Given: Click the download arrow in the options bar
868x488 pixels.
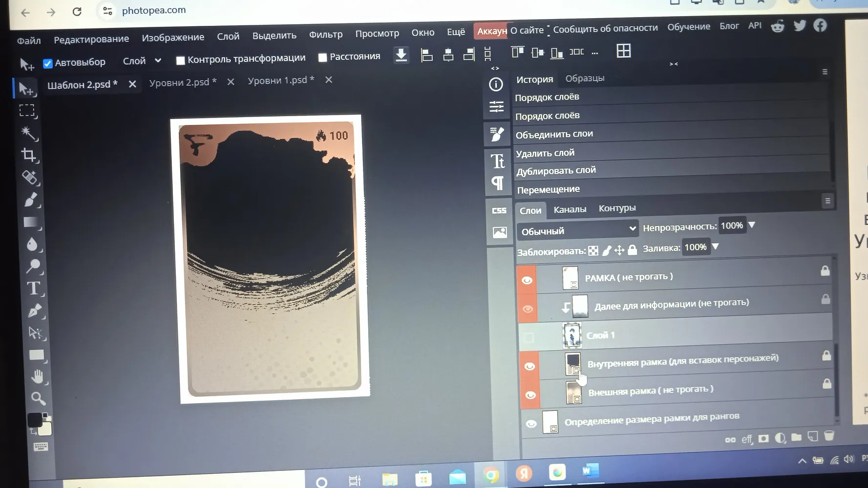Looking at the screenshot, I should pyautogui.click(x=401, y=55).
